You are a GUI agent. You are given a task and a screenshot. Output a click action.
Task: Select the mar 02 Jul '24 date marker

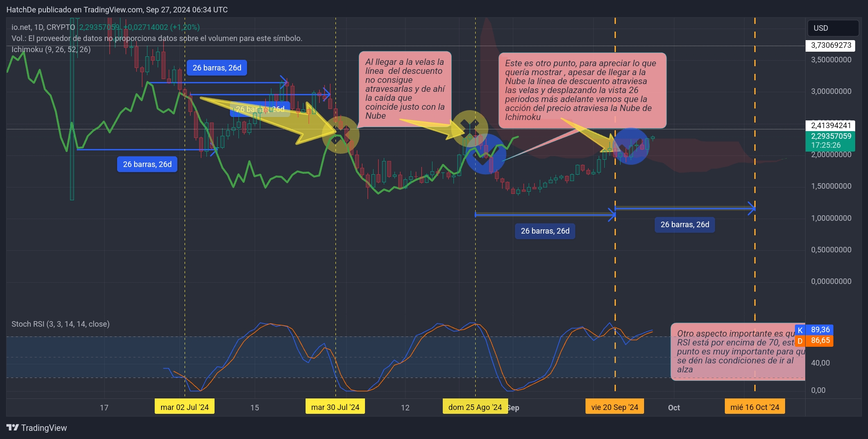pyautogui.click(x=185, y=407)
